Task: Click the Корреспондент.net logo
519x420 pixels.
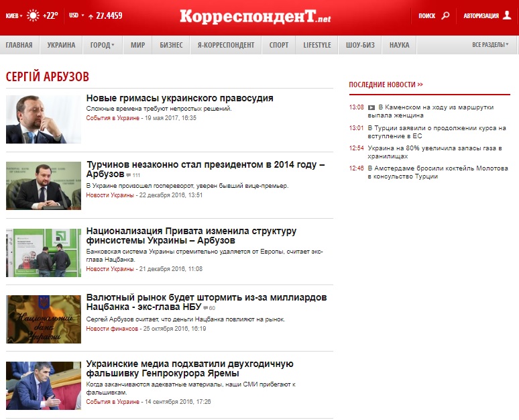Action: coord(255,16)
